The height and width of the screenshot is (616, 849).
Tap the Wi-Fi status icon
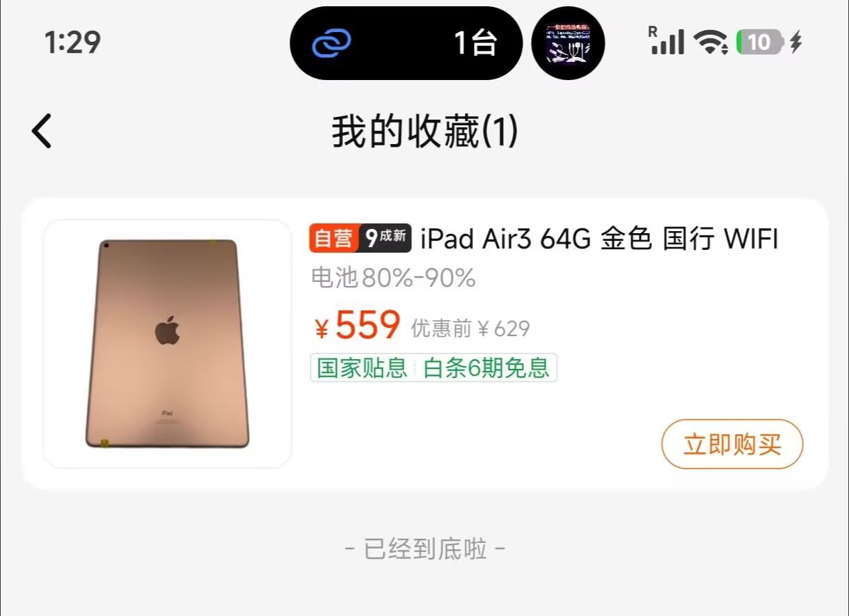click(x=711, y=42)
